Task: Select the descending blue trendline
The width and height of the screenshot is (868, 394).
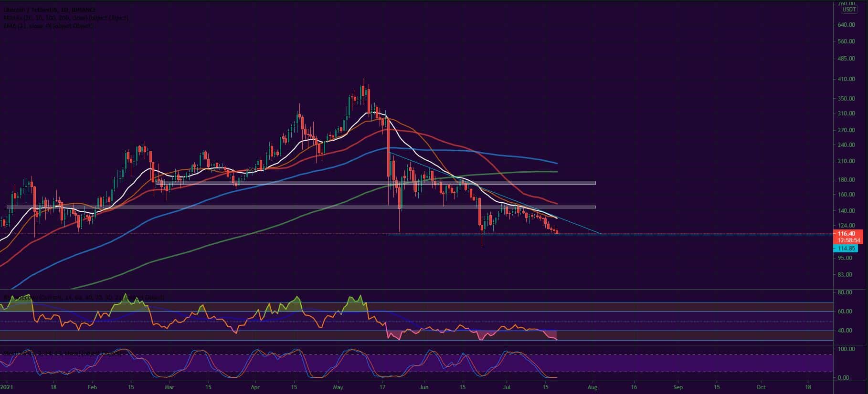Action: [495, 194]
